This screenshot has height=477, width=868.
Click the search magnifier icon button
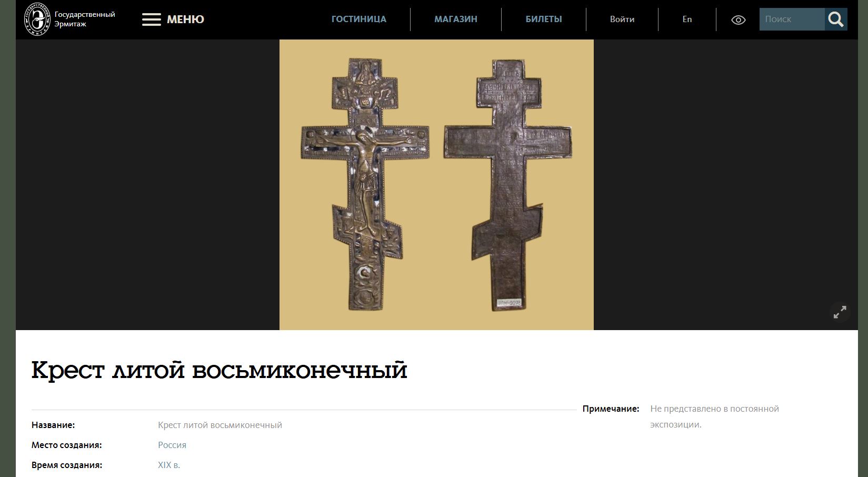pos(836,19)
